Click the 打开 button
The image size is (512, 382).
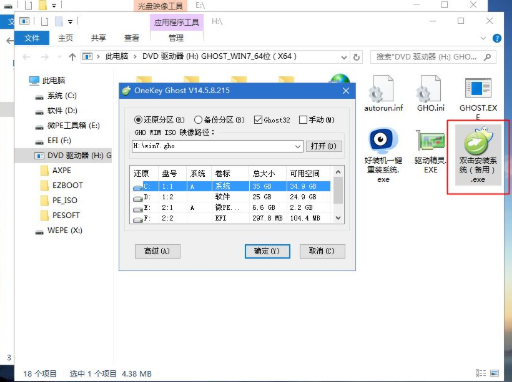tap(323, 146)
